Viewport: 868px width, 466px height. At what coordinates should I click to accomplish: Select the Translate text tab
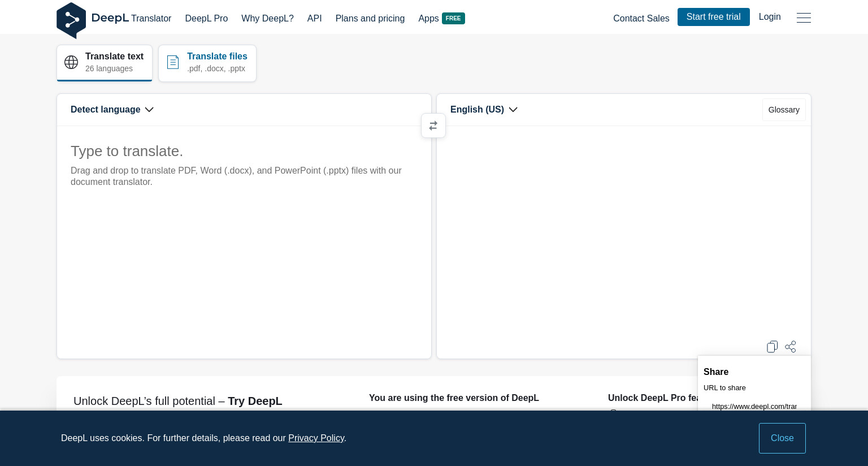pos(105,63)
